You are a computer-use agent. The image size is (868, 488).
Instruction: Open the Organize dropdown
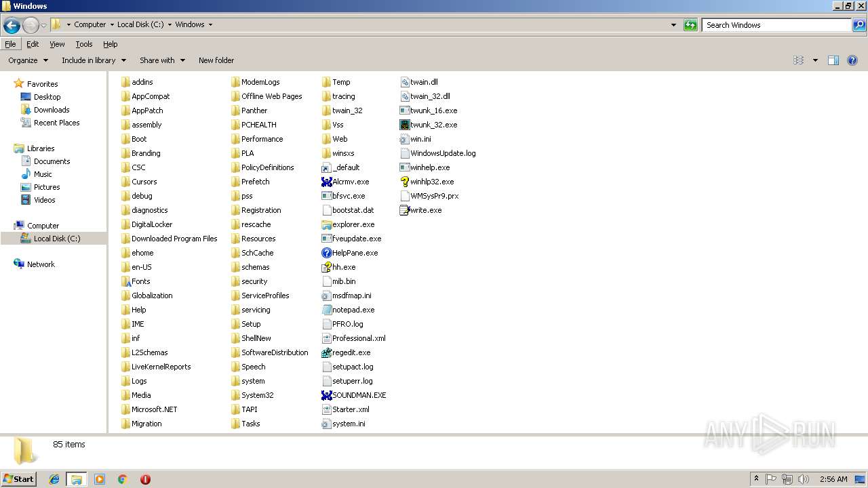(28, 60)
